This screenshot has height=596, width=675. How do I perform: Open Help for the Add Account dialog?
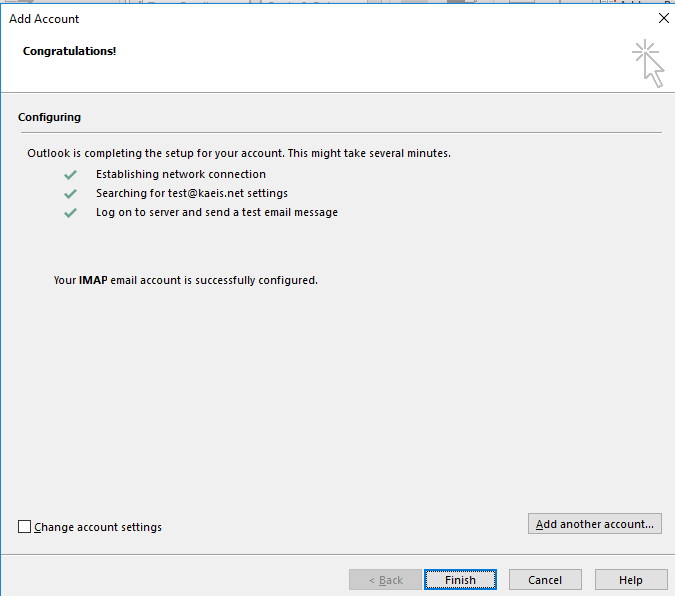[630, 580]
